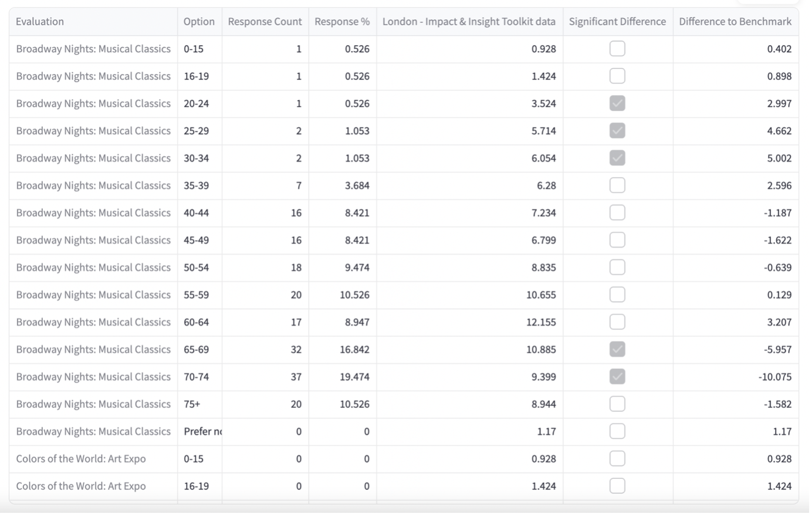Sort by the Evaluation column header
This screenshot has width=812, height=514.
40,22
